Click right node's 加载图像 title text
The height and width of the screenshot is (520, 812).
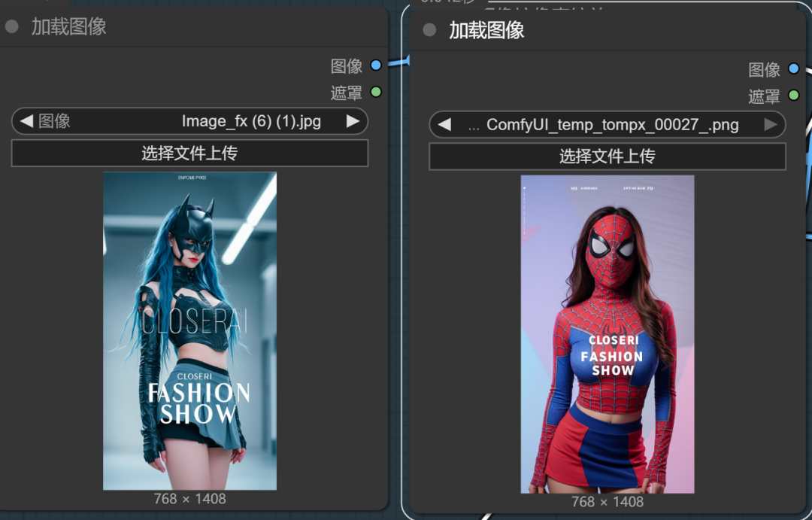point(486,30)
